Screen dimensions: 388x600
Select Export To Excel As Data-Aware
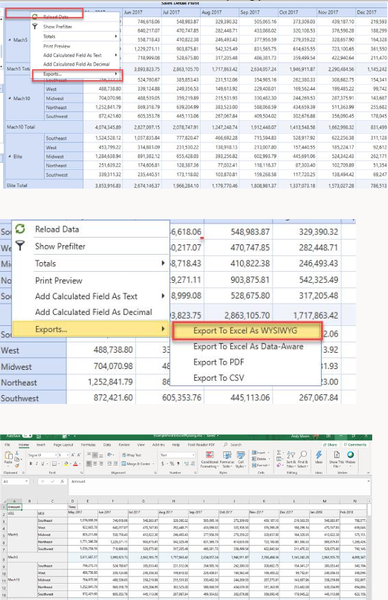pyautogui.click(x=248, y=346)
